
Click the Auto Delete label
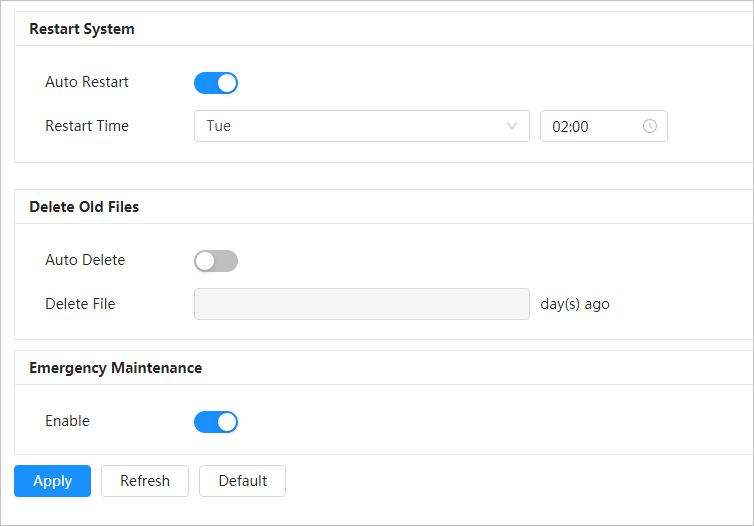[x=85, y=260]
